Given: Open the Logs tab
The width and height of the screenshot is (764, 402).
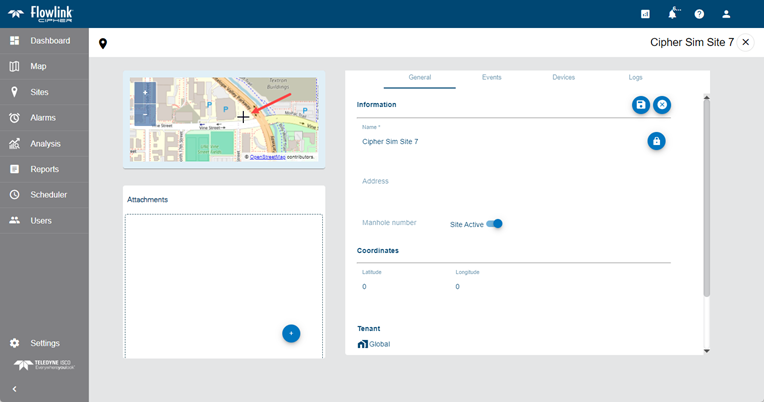Looking at the screenshot, I should point(635,77).
